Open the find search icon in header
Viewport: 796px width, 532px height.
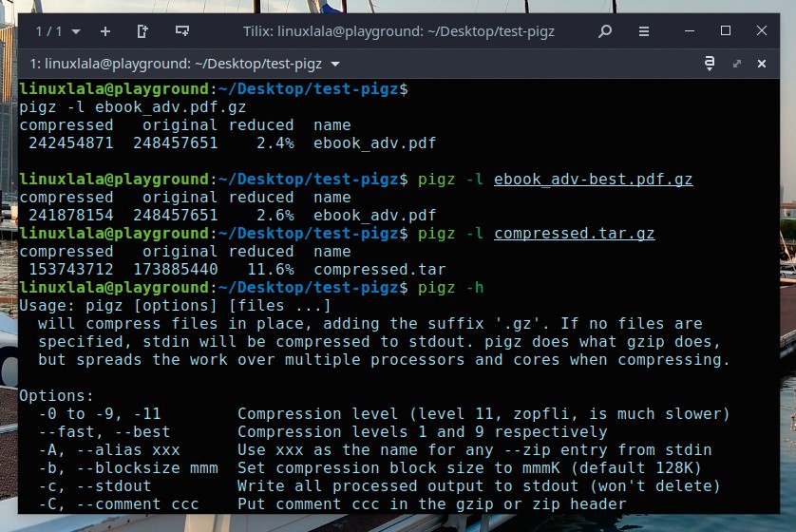(605, 31)
